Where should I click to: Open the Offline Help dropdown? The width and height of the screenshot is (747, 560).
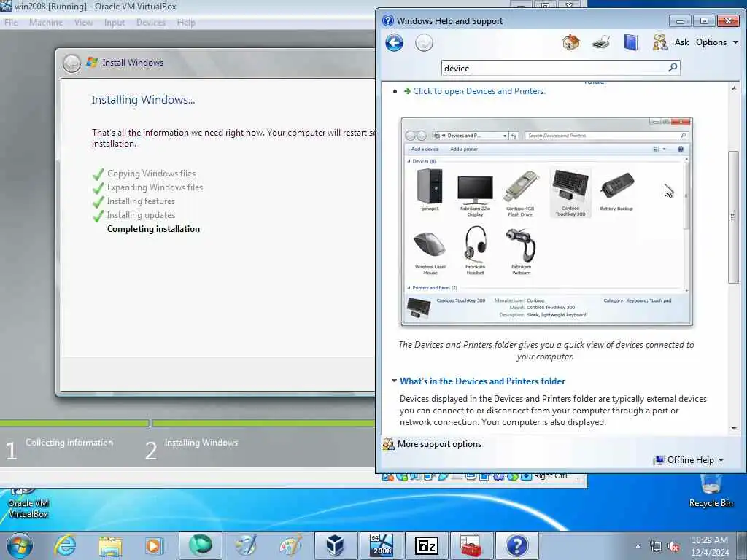(695, 460)
